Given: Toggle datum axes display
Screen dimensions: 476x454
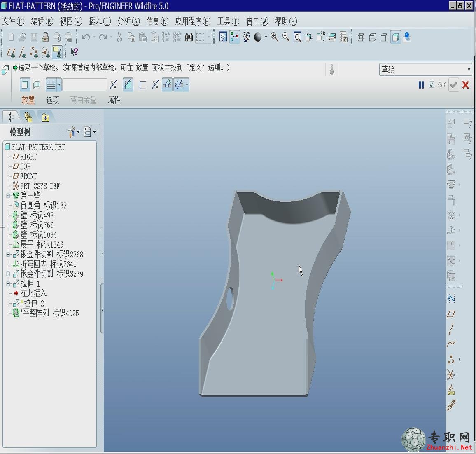Looking at the screenshot, I should (x=23, y=52).
